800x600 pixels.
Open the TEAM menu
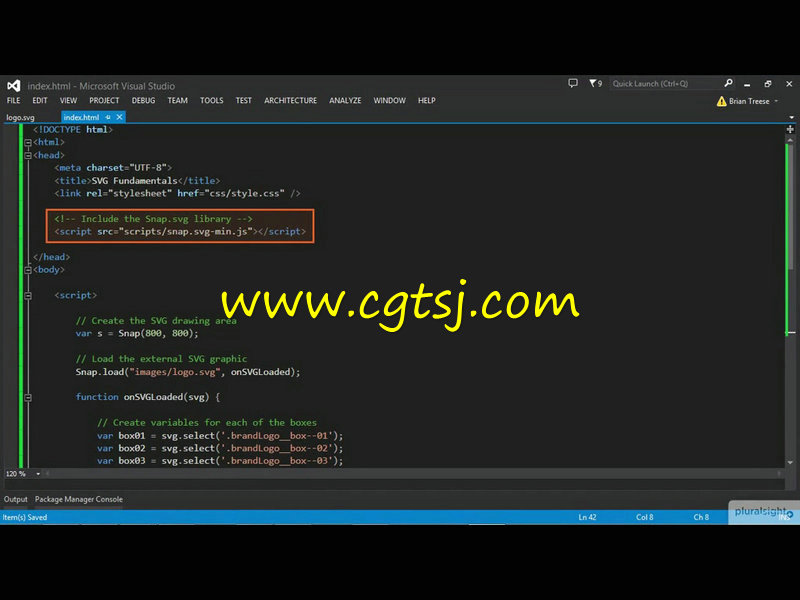tap(178, 101)
